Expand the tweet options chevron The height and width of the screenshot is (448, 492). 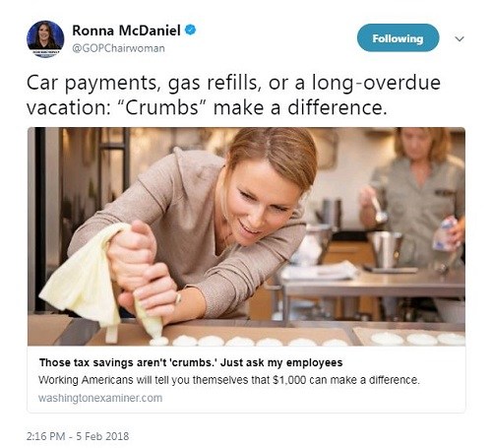[460, 38]
